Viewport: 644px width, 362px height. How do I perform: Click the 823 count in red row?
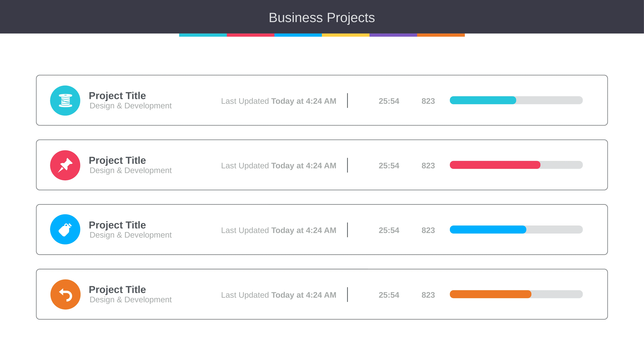click(428, 166)
